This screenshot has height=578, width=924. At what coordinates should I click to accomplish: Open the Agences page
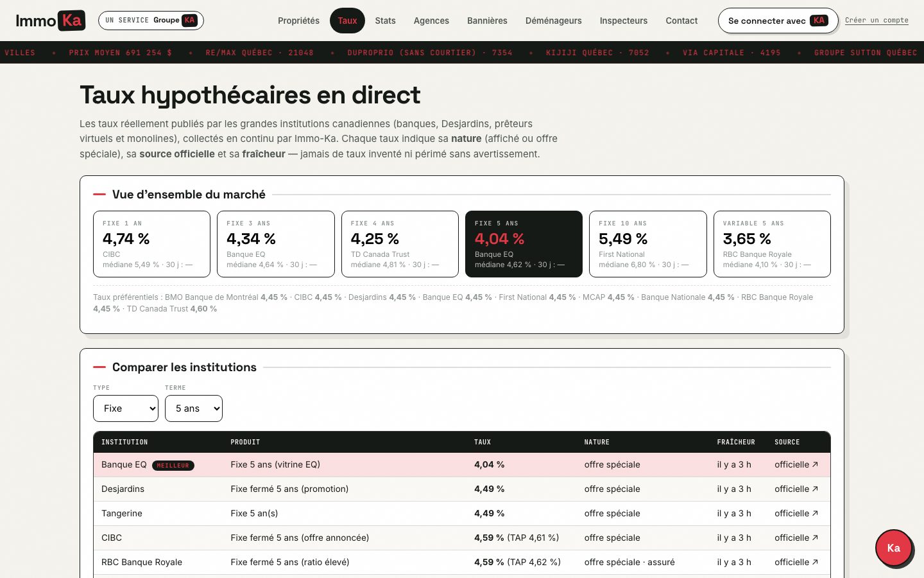click(x=431, y=21)
